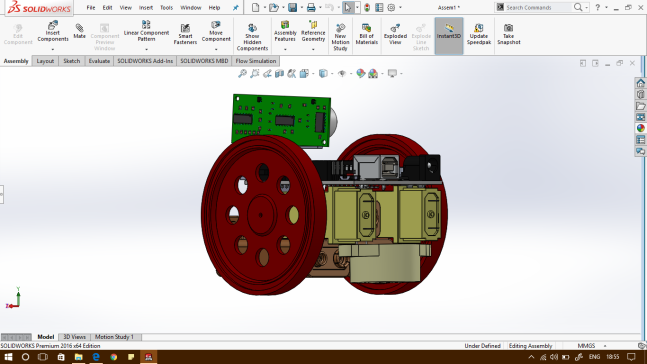
Task: Click the taskbar volume icon
Action: click(x=554, y=357)
